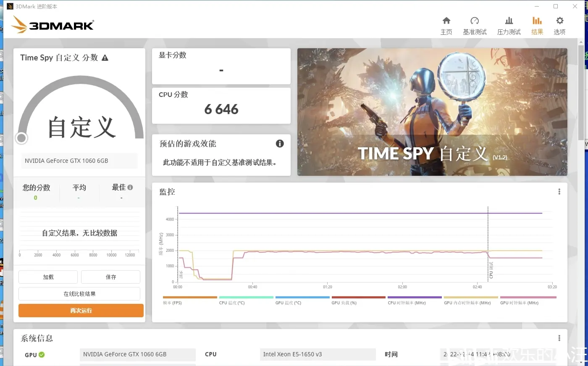Click the vertical scrollbar thumb

pos(581,92)
